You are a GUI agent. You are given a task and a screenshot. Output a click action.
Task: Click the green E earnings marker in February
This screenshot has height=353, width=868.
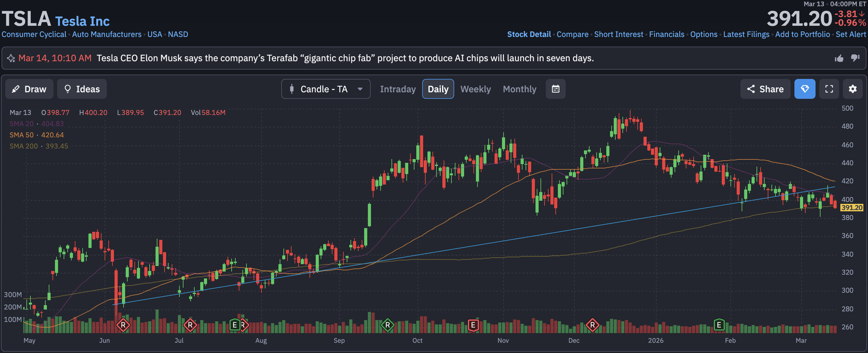click(719, 325)
